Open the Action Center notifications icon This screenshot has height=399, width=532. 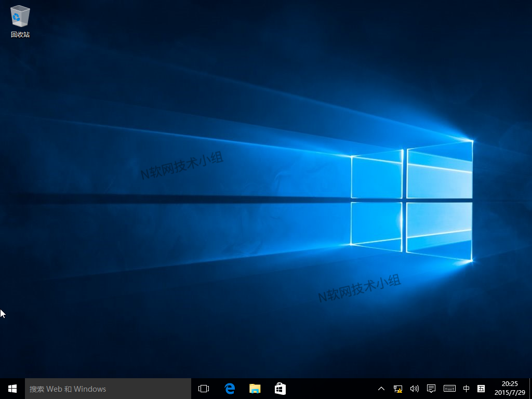pos(431,389)
